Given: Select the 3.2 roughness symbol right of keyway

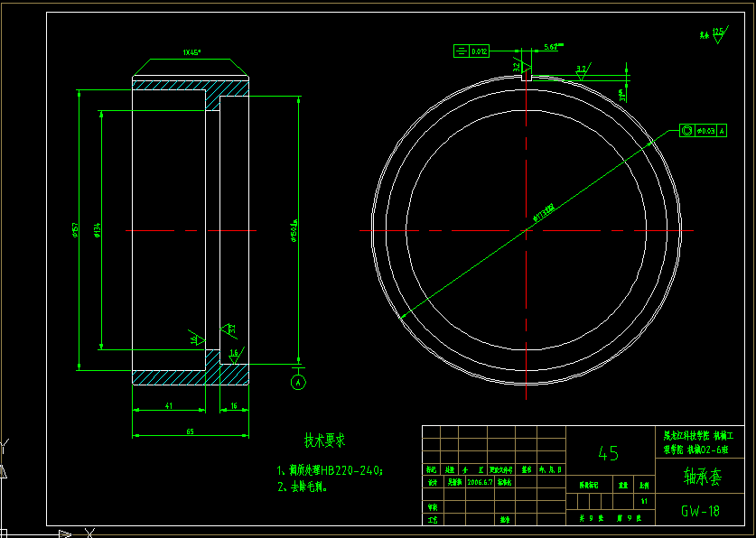Looking at the screenshot, I should (x=582, y=73).
